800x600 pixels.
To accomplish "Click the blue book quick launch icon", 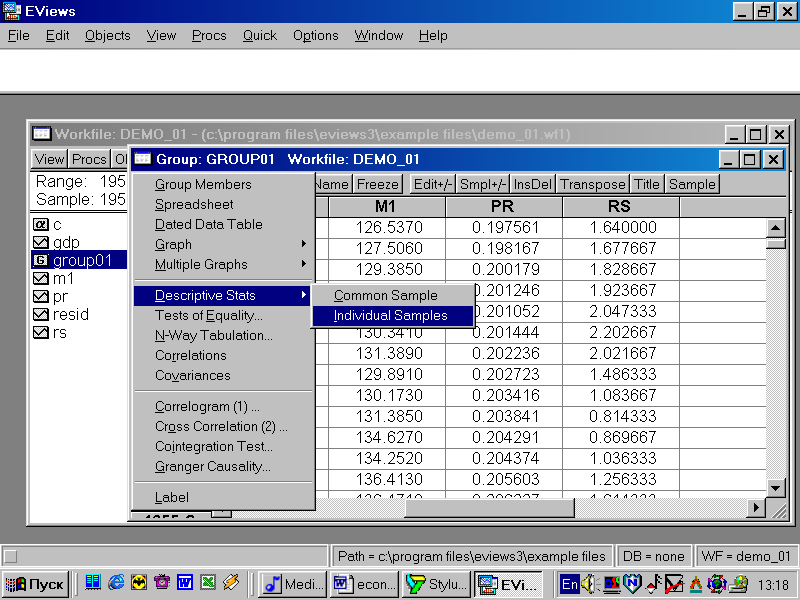I will point(93,583).
